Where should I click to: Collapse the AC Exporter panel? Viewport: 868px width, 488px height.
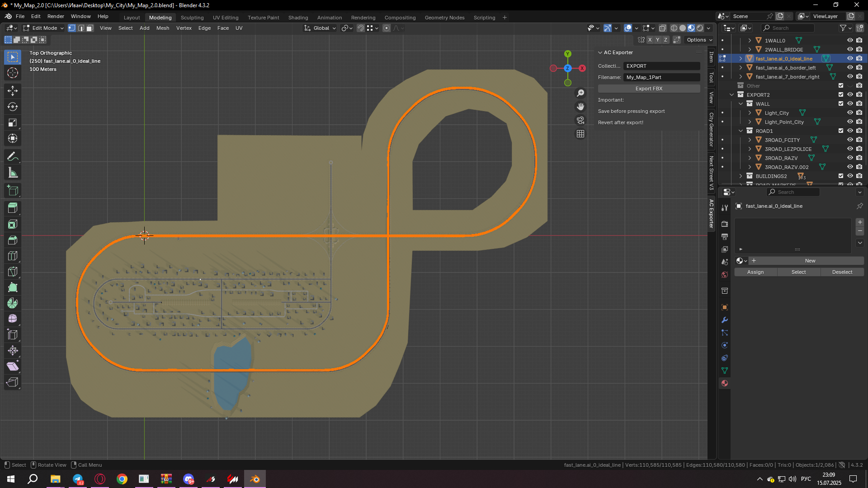[600, 52]
